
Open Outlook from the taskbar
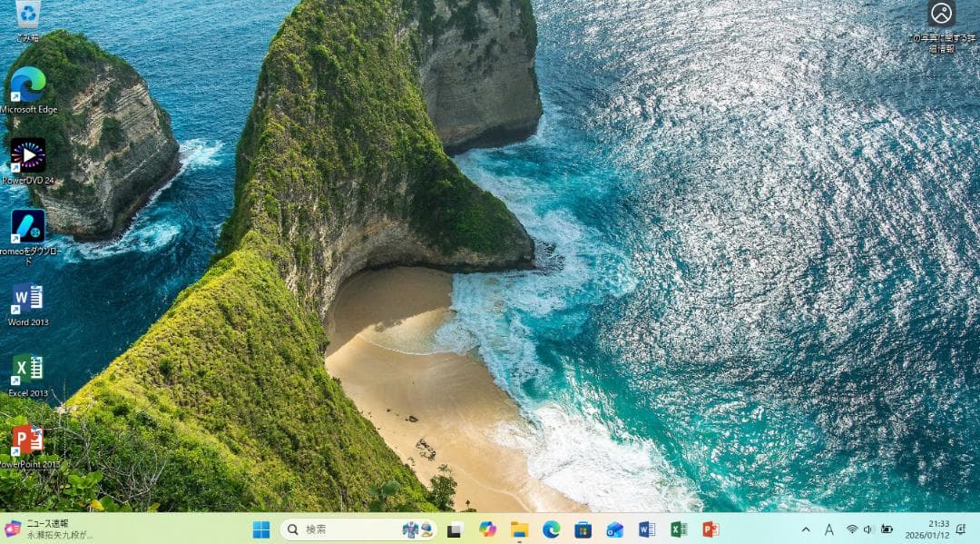615,529
